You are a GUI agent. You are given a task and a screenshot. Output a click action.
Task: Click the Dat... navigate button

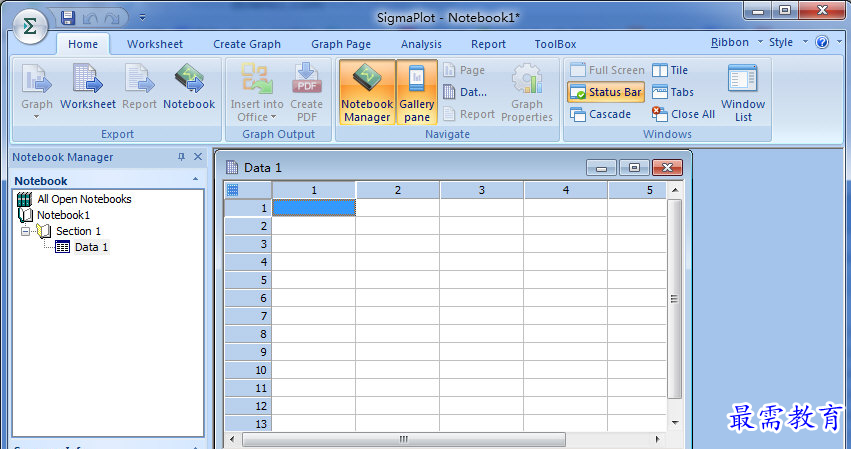(x=465, y=92)
